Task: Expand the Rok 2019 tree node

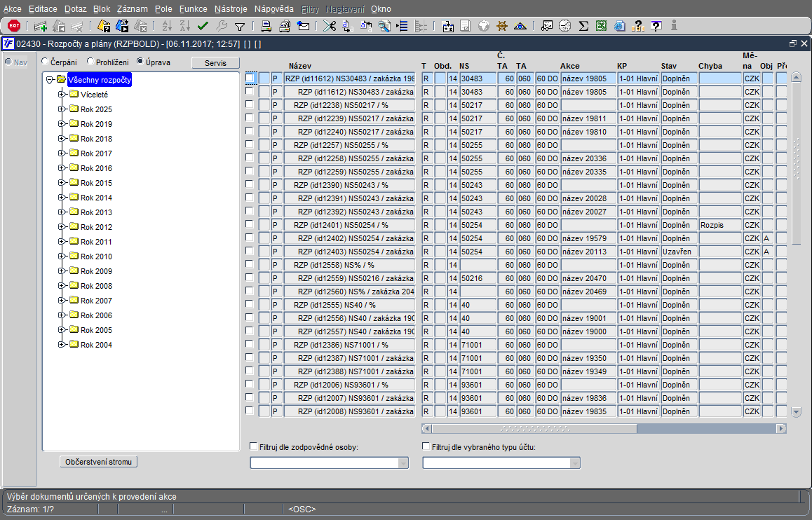Action: coord(62,123)
